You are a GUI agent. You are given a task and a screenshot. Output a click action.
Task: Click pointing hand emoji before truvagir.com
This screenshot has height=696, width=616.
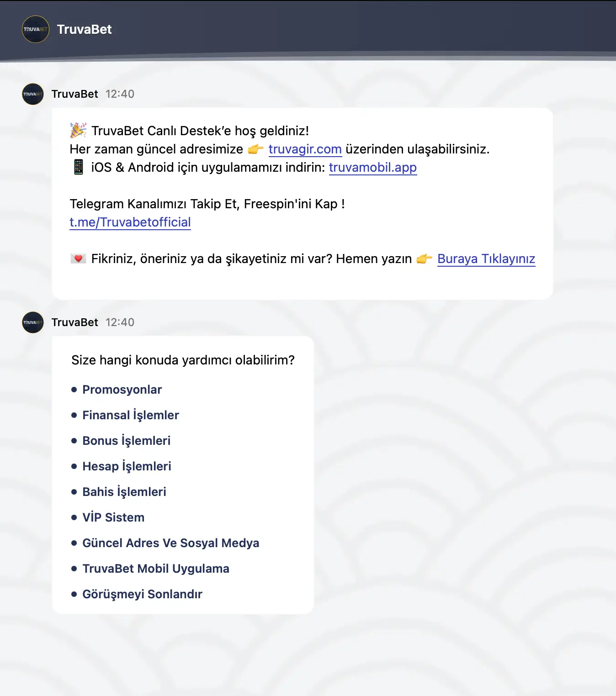click(256, 149)
